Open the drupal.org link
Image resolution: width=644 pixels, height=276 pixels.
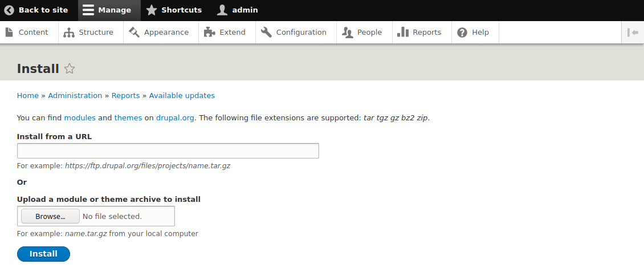(175, 118)
